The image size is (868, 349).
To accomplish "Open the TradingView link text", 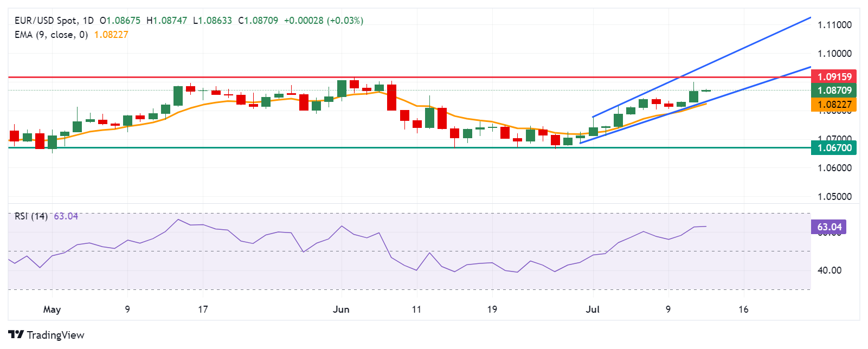I will coord(55,335).
